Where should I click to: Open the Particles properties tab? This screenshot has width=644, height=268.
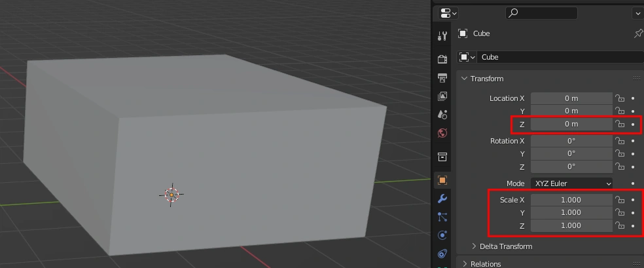pos(442,217)
